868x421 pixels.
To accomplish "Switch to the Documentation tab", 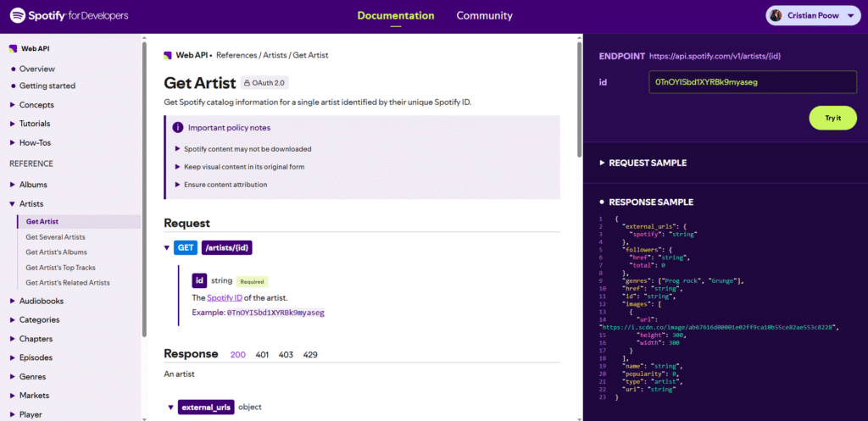I will pyautogui.click(x=396, y=15).
